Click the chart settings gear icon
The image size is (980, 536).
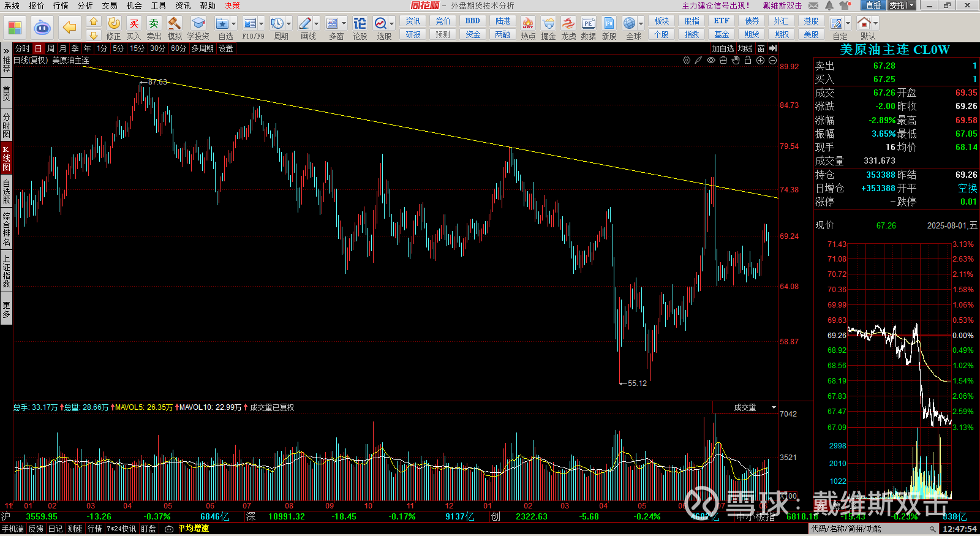click(687, 60)
